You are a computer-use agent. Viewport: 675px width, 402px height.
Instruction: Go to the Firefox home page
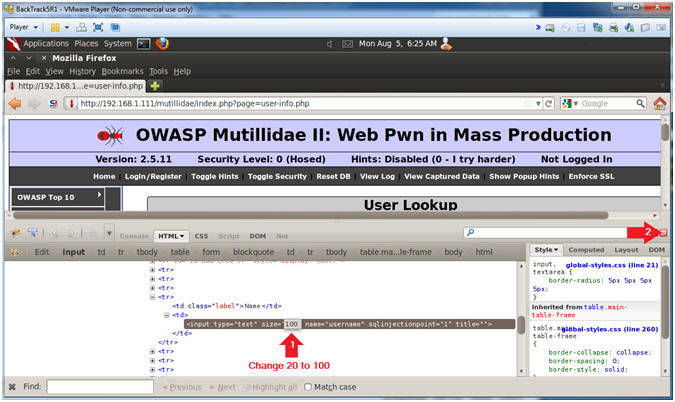click(660, 103)
